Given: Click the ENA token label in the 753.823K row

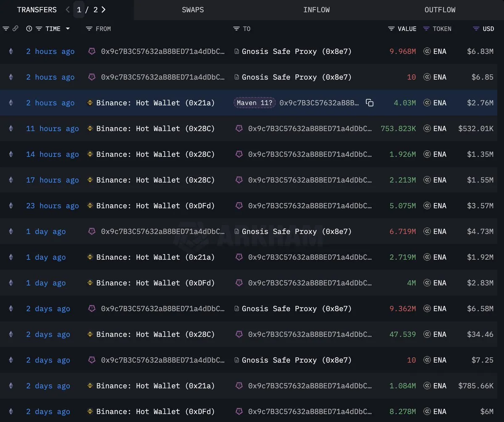Looking at the screenshot, I should click(440, 128).
